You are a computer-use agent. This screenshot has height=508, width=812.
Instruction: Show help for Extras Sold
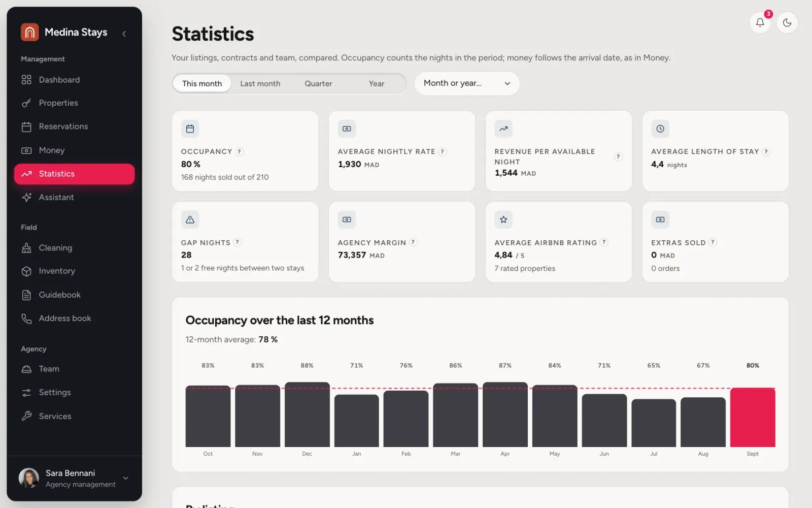click(713, 242)
